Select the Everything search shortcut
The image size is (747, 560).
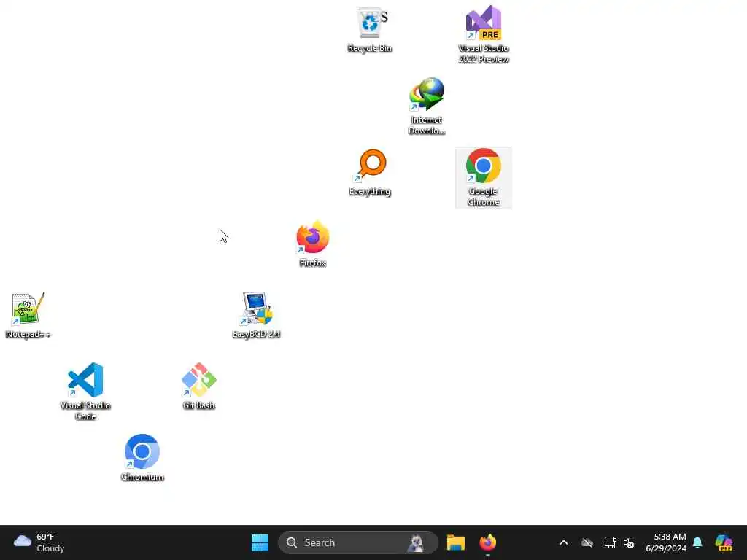pyautogui.click(x=370, y=172)
